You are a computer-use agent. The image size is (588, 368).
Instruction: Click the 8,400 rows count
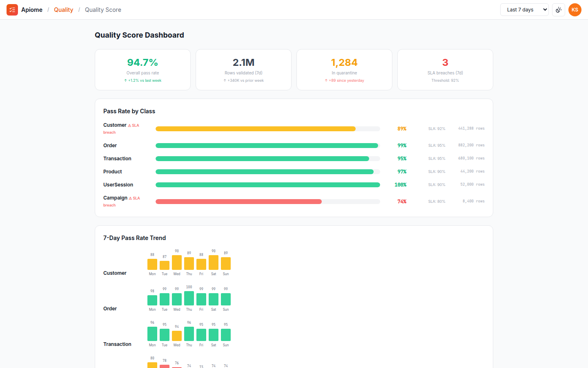473,201
